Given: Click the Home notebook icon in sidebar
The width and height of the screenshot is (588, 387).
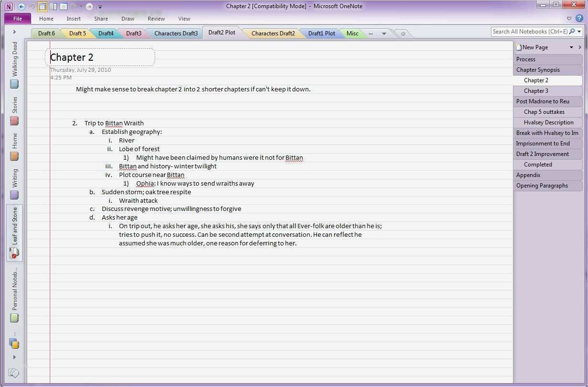Looking at the screenshot, I should point(14,155).
